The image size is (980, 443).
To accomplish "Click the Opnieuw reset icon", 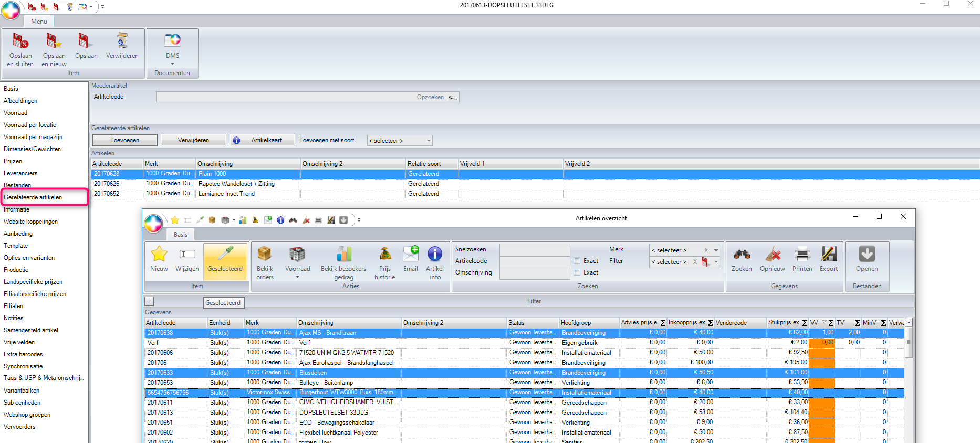I will tap(772, 255).
